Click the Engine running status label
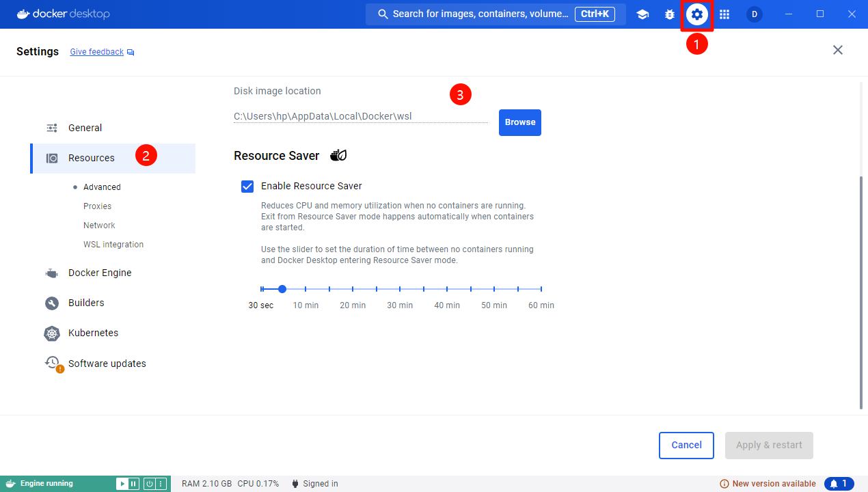868x492 pixels. click(x=46, y=484)
